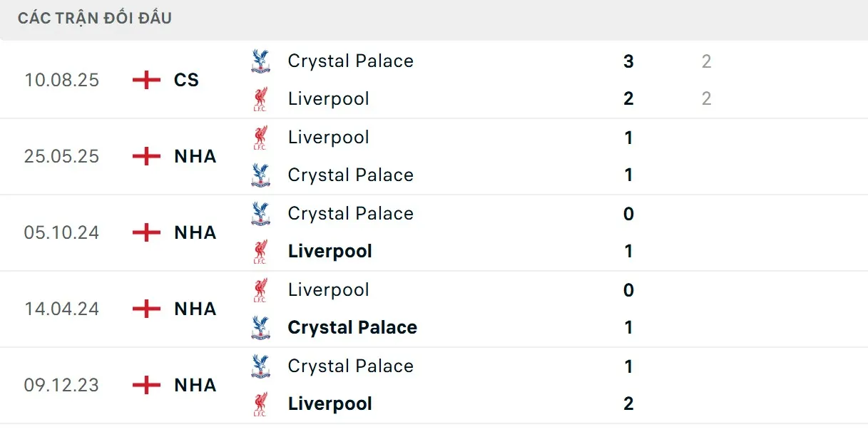The image size is (868, 432).
Task: Click England flag next to CS
Action: (x=147, y=80)
